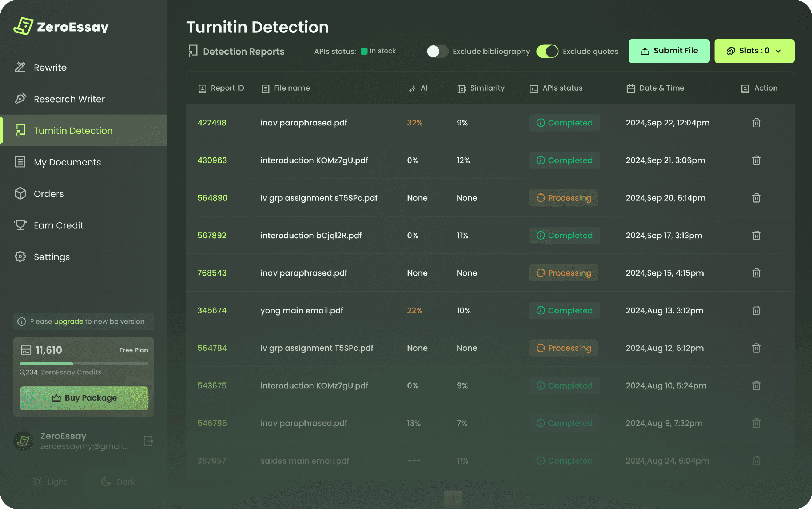This screenshot has height=509, width=812.
Task: Click the Rewrite pencil icon
Action: point(20,67)
